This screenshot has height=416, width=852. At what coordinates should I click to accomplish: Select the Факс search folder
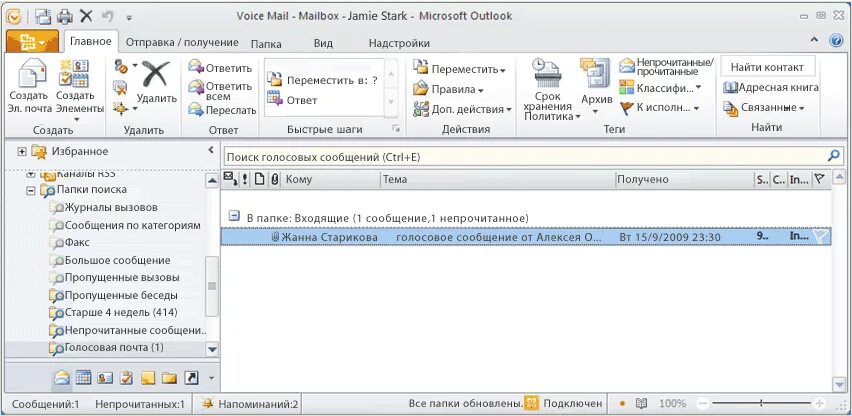point(70,242)
